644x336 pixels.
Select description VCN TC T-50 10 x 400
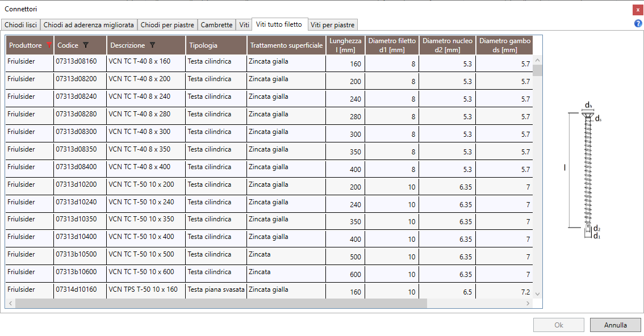[146, 239]
